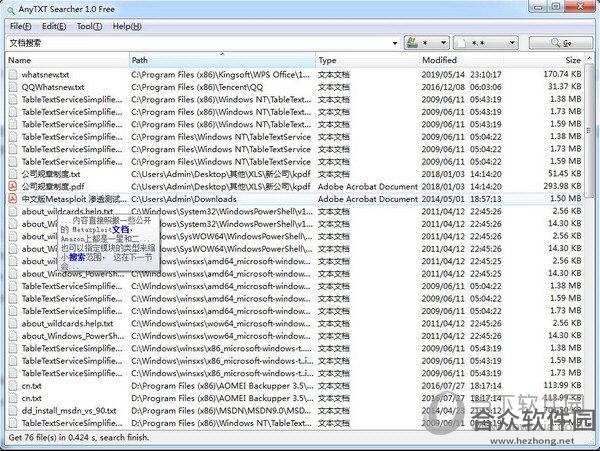The image size is (600, 451).
Task: Expand the search history dropdown arrow
Action: pyautogui.click(x=395, y=43)
